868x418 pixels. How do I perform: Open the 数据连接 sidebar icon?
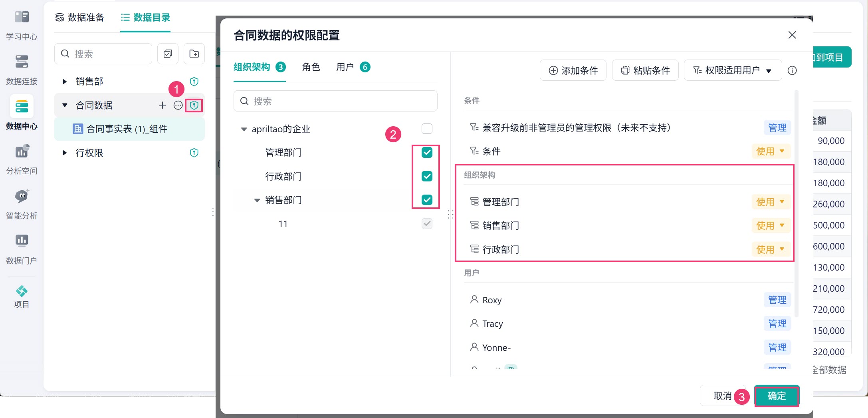pyautogui.click(x=22, y=62)
